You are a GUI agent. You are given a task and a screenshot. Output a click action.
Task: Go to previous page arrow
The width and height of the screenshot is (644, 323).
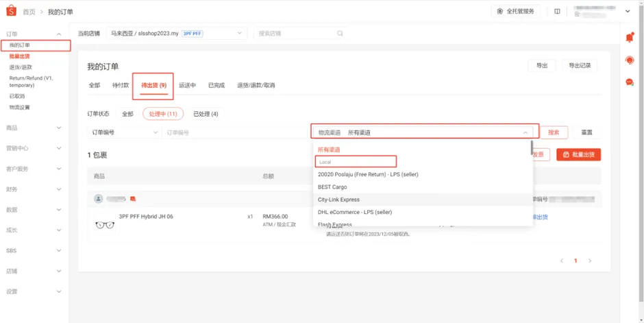tap(562, 261)
